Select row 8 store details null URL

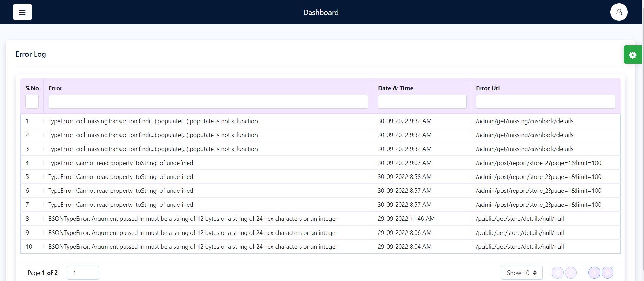tap(520, 219)
